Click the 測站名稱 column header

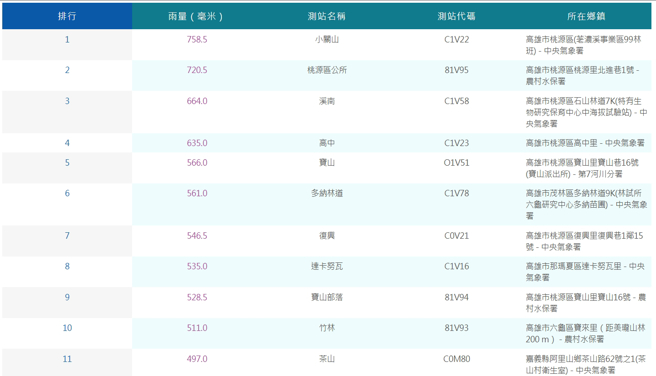click(x=327, y=16)
